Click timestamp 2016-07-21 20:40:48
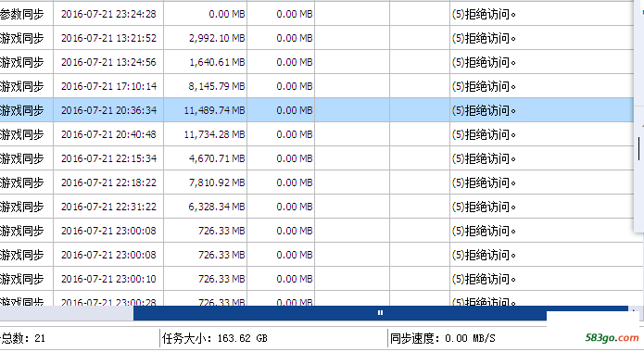This screenshot has width=644, height=352. click(x=108, y=134)
